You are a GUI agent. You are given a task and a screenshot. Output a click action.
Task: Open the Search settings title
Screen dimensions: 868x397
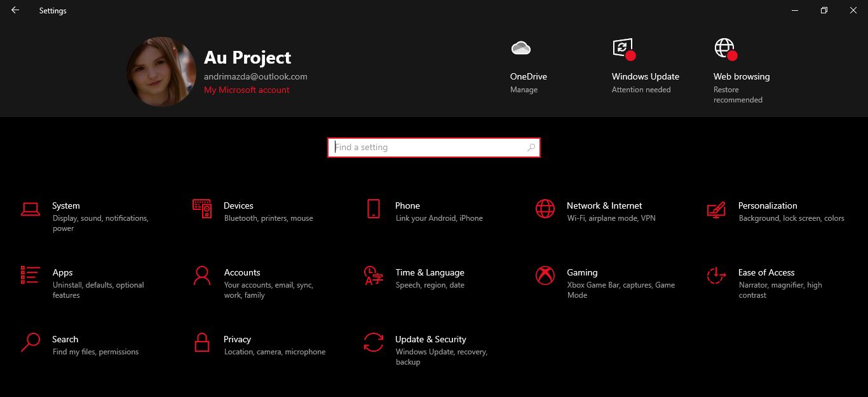pos(65,340)
